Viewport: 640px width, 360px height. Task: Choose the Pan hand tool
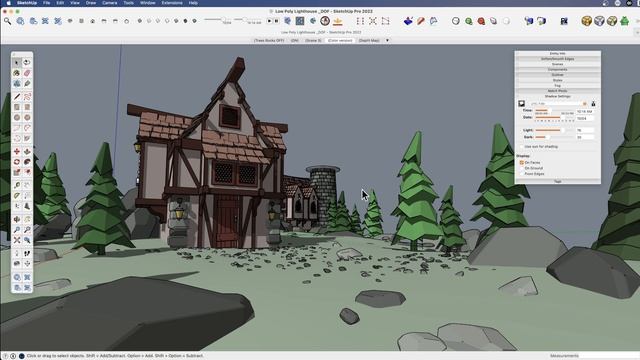click(x=27, y=219)
